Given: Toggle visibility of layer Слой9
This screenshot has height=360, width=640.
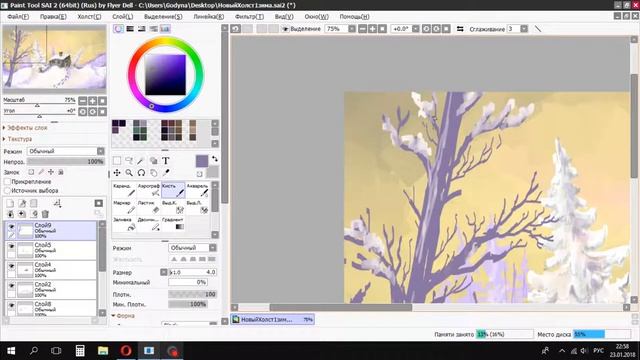Looking at the screenshot, I should coord(11,227).
